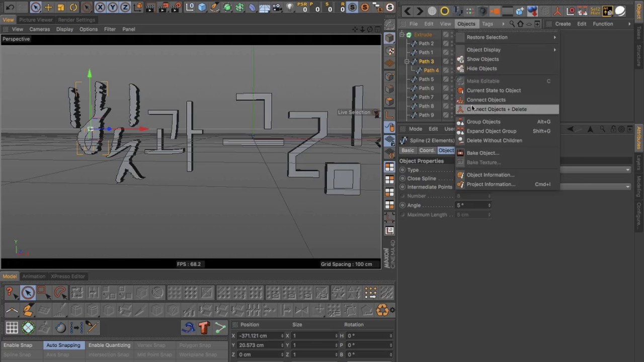Open the Coord. attributes tab
This screenshot has width=644, height=362.
(427, 150)
